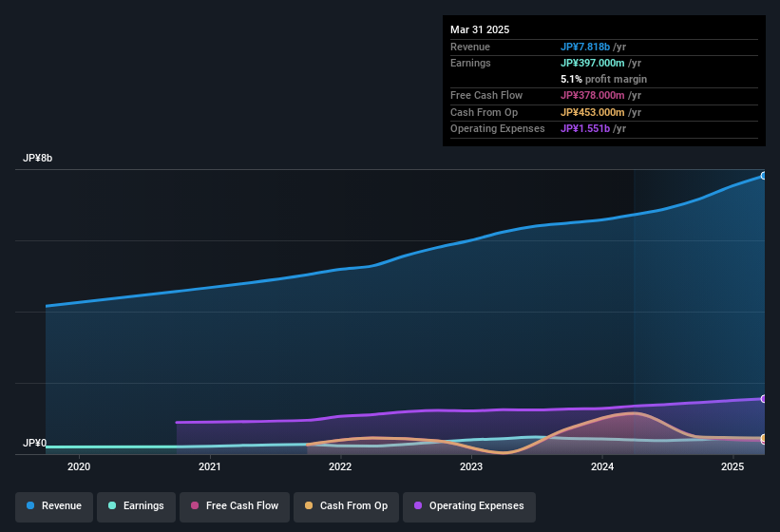Click the JP¥0 y-axis label
This screenshot has width=780, height=532.
(35, 443)
